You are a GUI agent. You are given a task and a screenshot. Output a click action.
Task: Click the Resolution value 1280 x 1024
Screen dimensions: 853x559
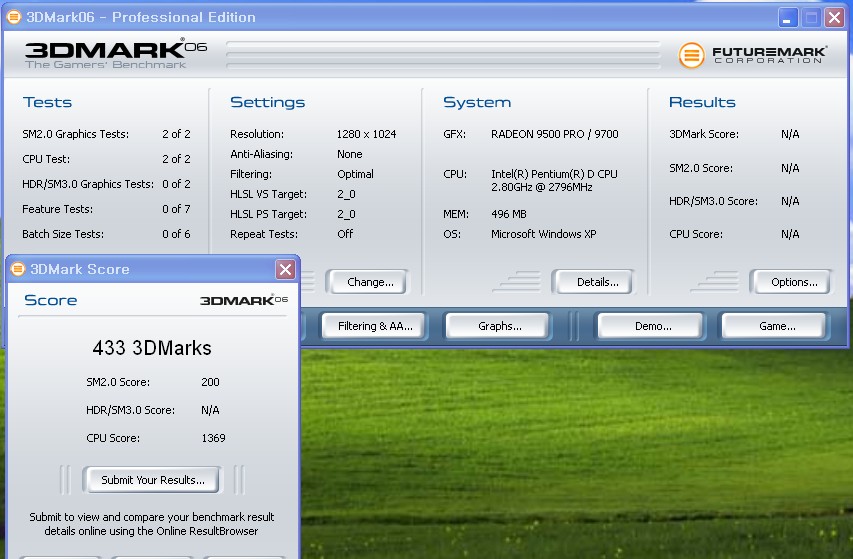[x=366, y=134]
